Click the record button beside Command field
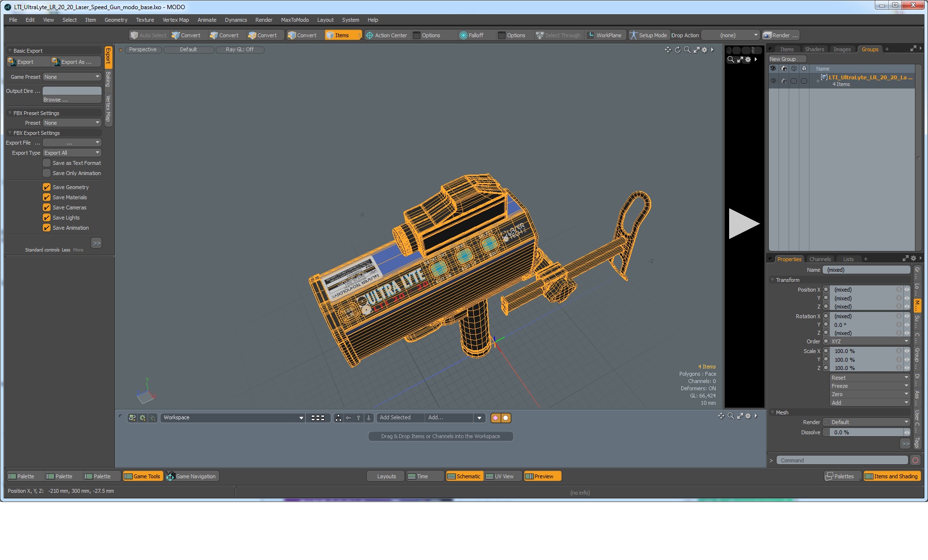The width and height of the screenshot is (928, 560). (x=915, y=460)
